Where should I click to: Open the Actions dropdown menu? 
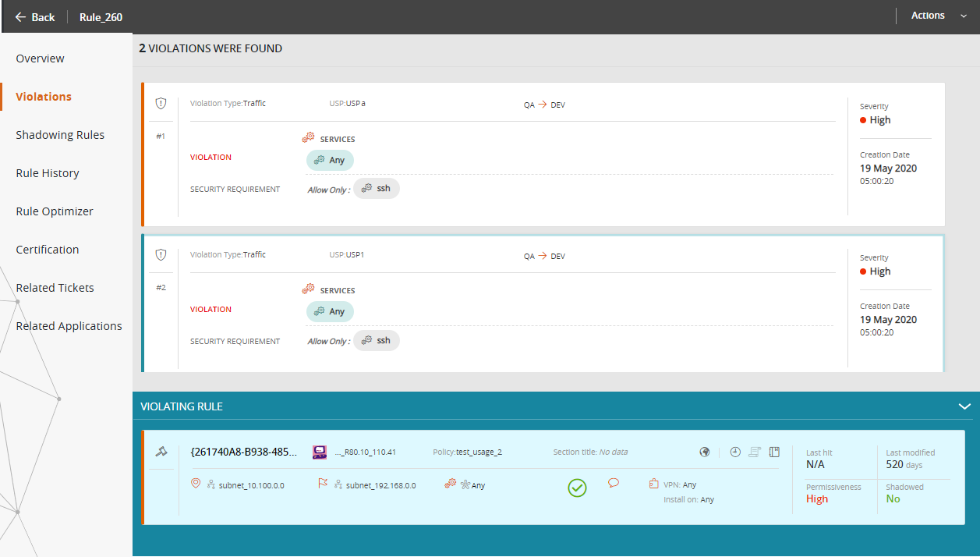click(938, 16)
